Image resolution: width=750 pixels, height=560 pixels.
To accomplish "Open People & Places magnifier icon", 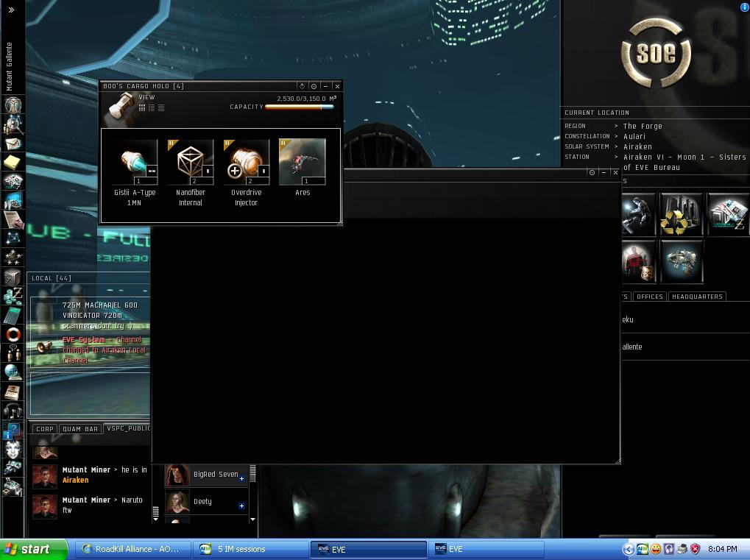I will (13, 125).
